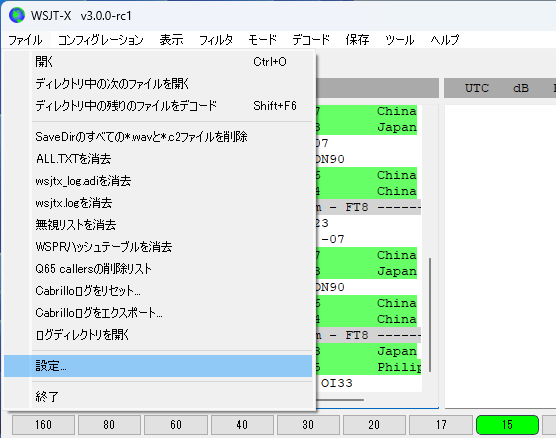The height and width of the screenshot is (438, 556).
Task: Open the 保存 menu
Action: (357, 40)
